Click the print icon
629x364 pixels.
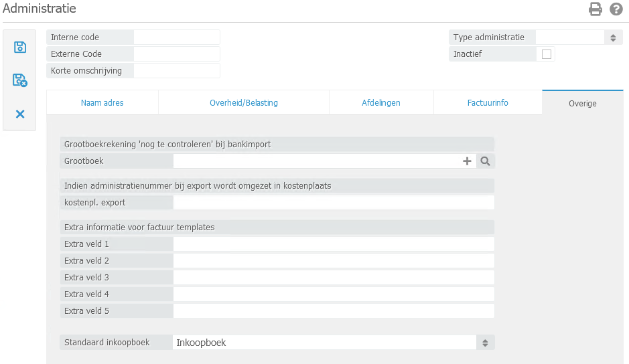[x=596, y=9]
